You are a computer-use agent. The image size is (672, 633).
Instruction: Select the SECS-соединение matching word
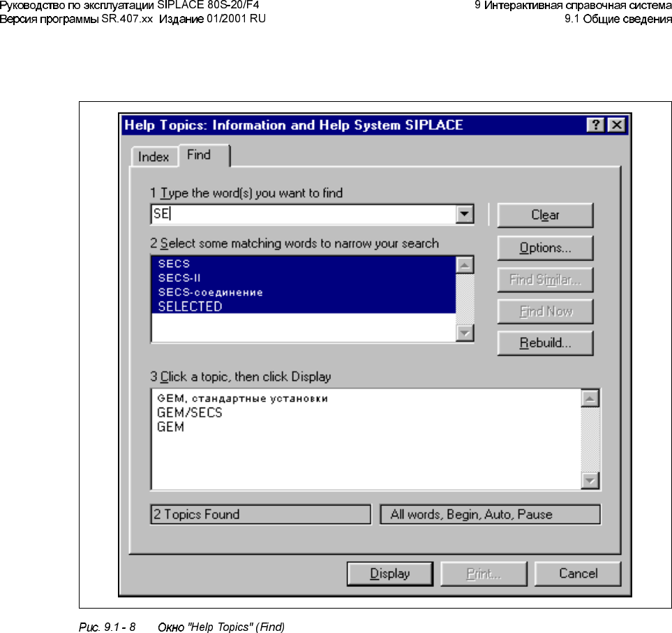[304, 292]
